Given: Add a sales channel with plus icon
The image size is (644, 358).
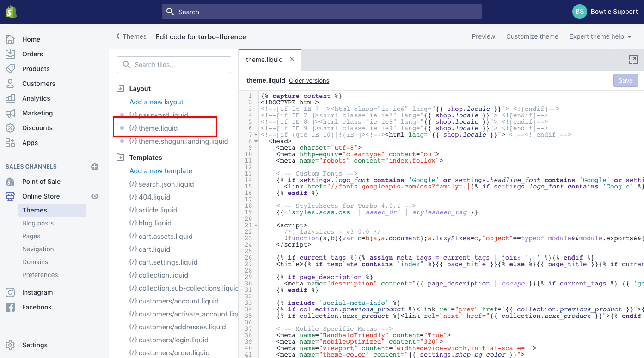Looking at the screenshot, I should (x=95, y=167).
